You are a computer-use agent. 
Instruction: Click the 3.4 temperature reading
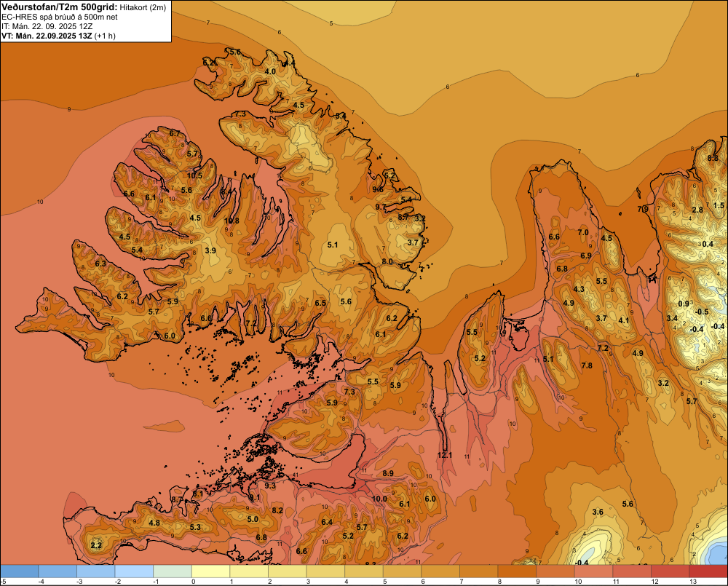click(x=672, y=319)
